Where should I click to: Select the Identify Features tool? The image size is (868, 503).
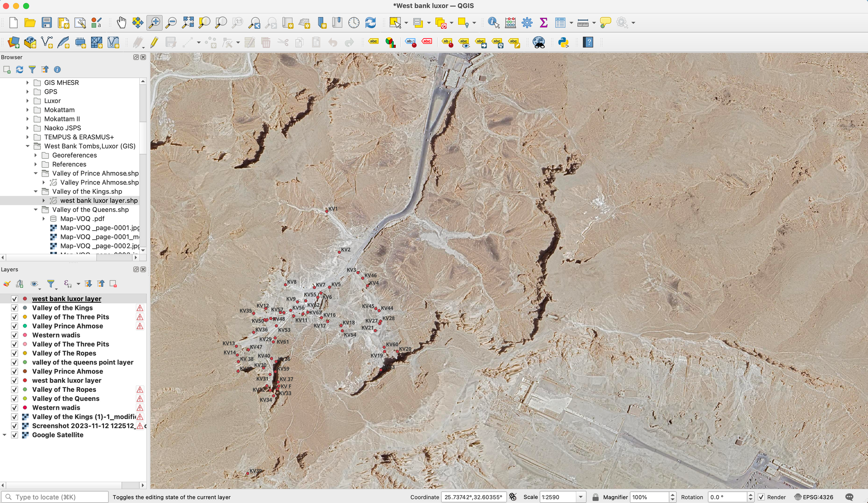click(x=493, y=23)
